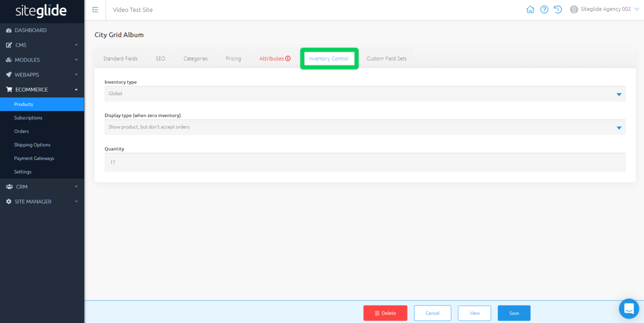Image resolution: width=644 pixels, height=323 pixels.
Task: Click the Quantity input field
Action: 365,163
